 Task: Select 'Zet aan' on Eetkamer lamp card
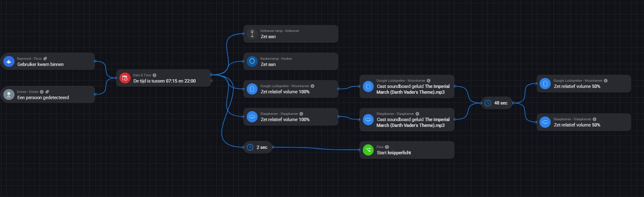(268, 36)
